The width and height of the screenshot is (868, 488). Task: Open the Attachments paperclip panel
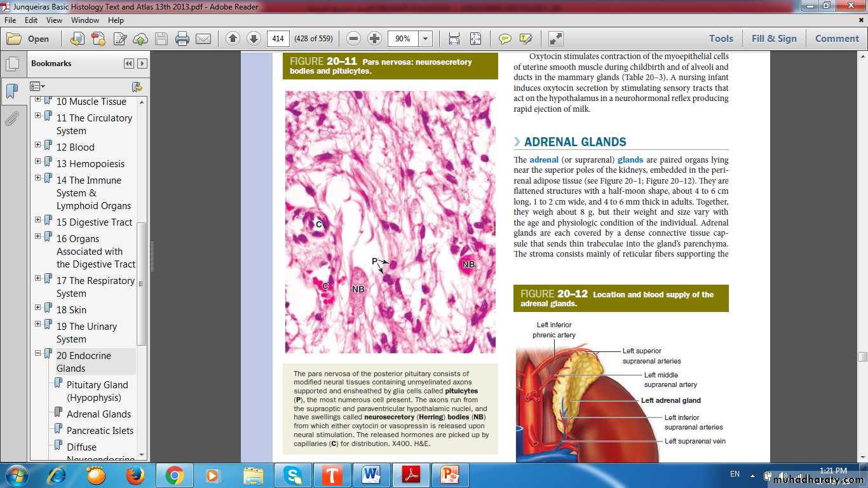point(11,118)
